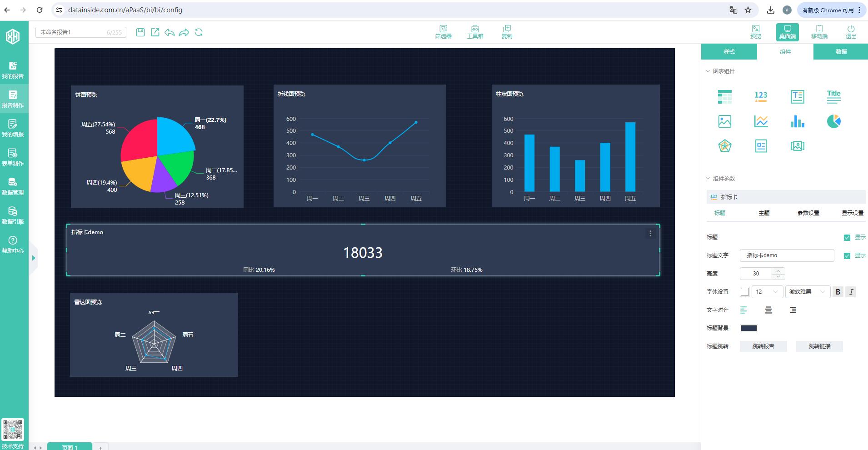The height and width of the screenshot is (450, 868).
Task: Add a radar chart component
Action: tap(724, 146)
